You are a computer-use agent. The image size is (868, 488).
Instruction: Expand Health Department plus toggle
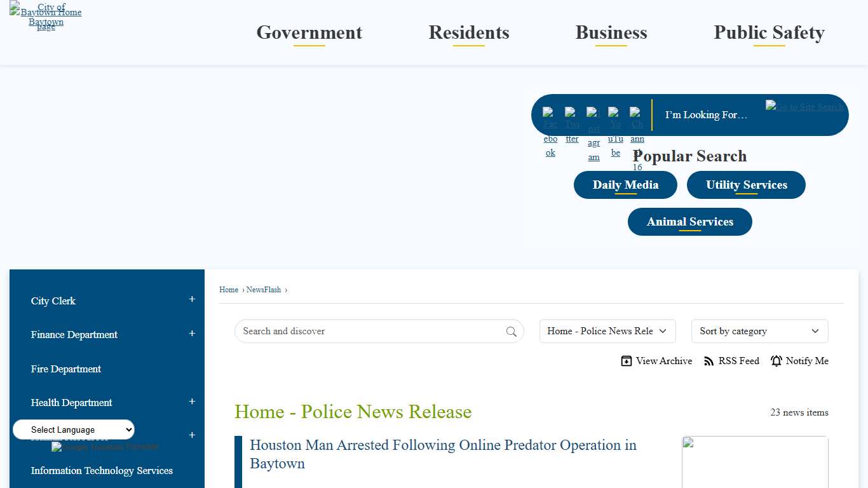192,402
